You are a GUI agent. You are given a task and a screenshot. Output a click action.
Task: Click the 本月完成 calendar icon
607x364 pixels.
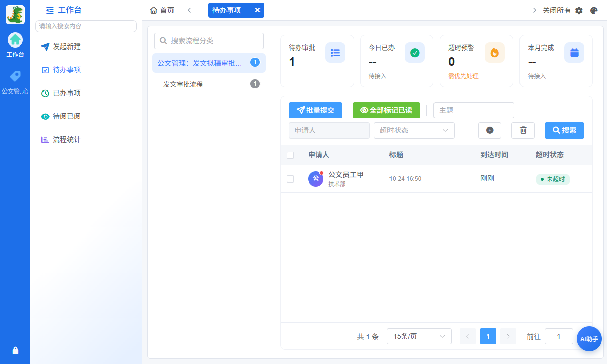coord(574,53)
